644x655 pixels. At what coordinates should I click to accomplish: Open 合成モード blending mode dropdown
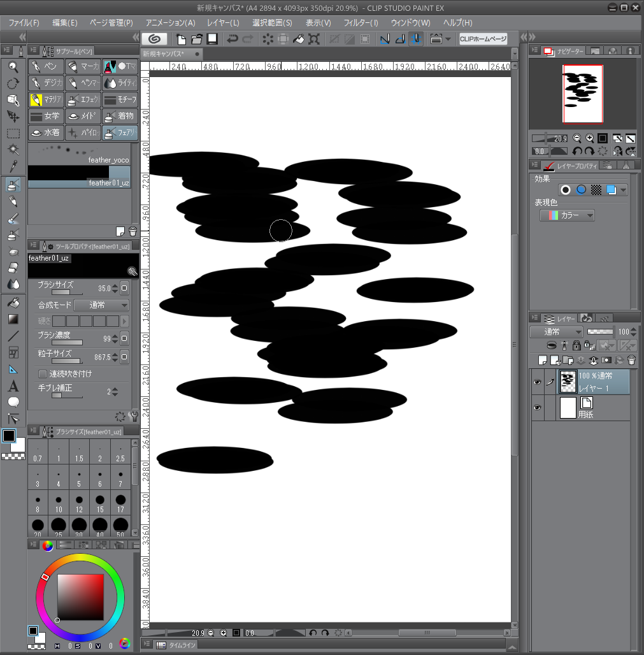tap(101, 305)
